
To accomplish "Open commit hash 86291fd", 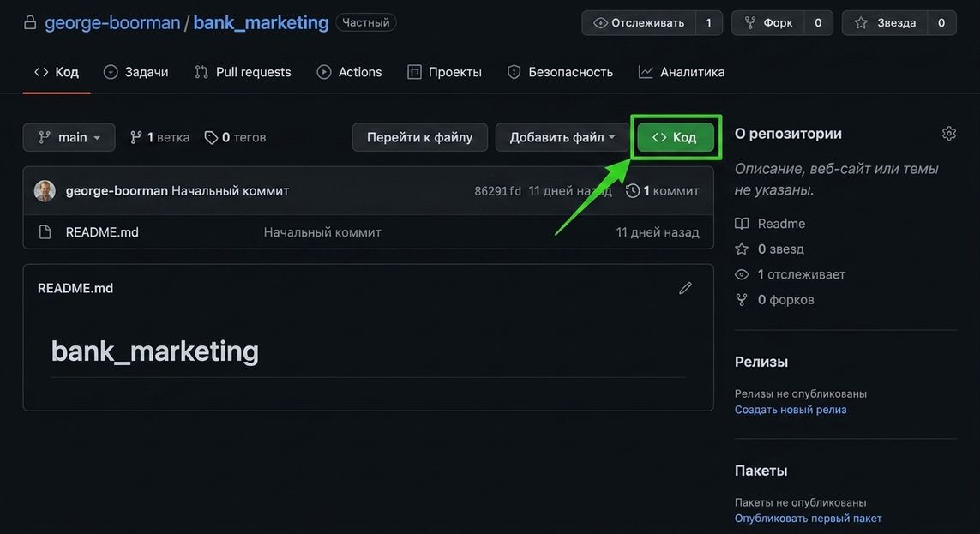I will pyautogui.click(x=497, y=191).
